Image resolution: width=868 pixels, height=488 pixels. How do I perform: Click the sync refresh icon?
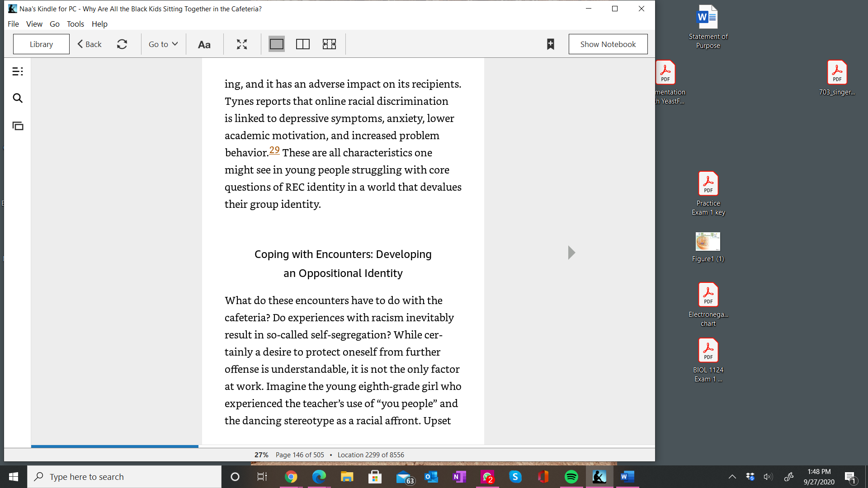122,44
